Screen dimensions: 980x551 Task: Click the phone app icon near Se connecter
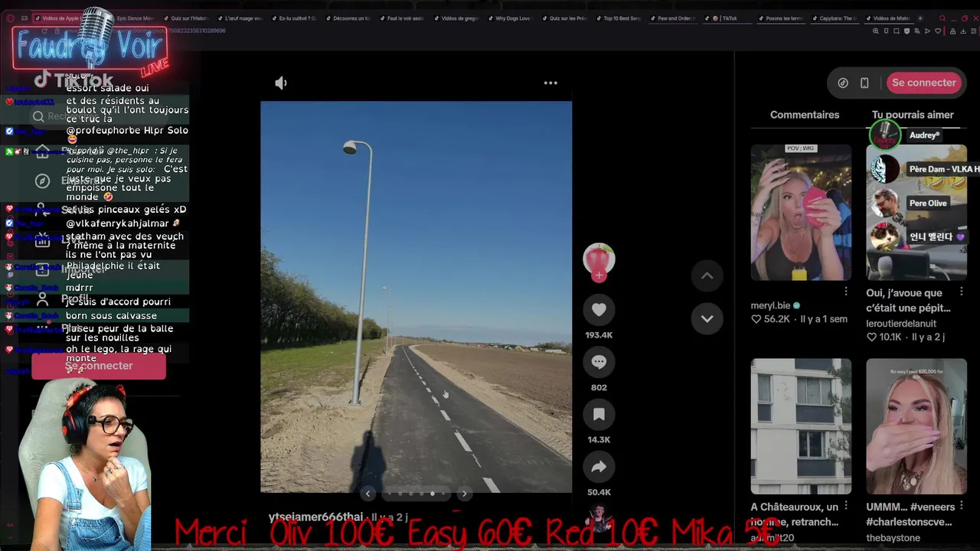click(864, 83)
